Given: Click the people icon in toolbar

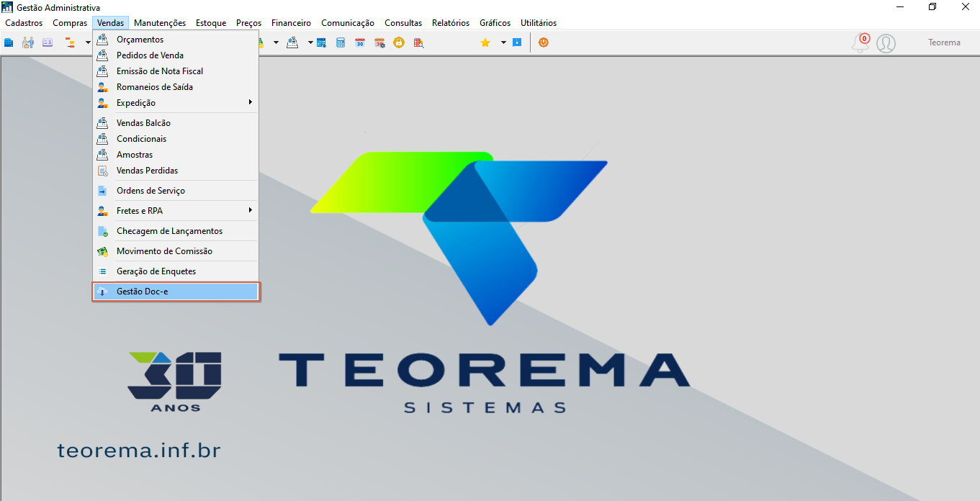Looking at the screenshot, I should coord(28,42).
